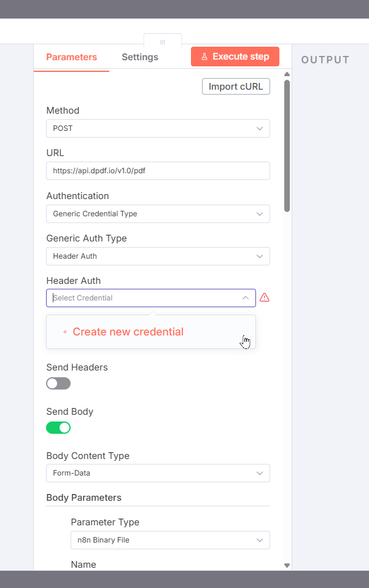Open the Body Content Type dropdown
This screenshot has width=369, height=588.
[x=158, y=473]
